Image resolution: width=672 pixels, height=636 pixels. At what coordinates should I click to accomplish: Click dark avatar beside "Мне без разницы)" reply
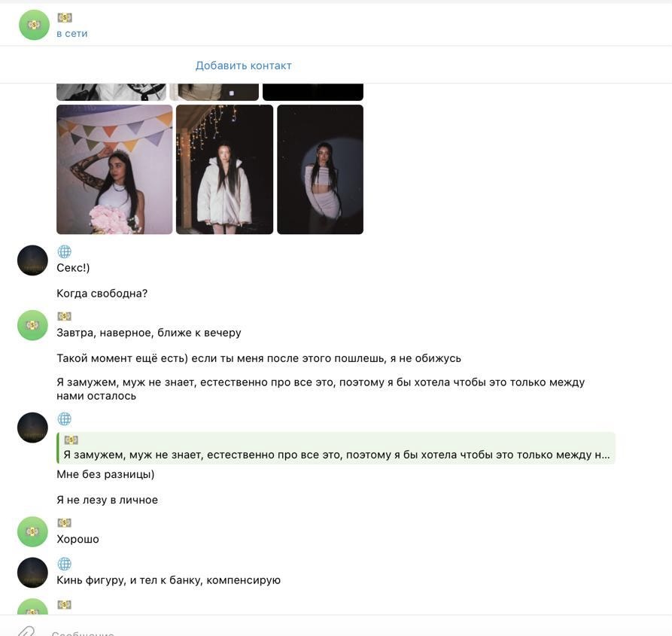pyautogui.click(x=32, y=428)
